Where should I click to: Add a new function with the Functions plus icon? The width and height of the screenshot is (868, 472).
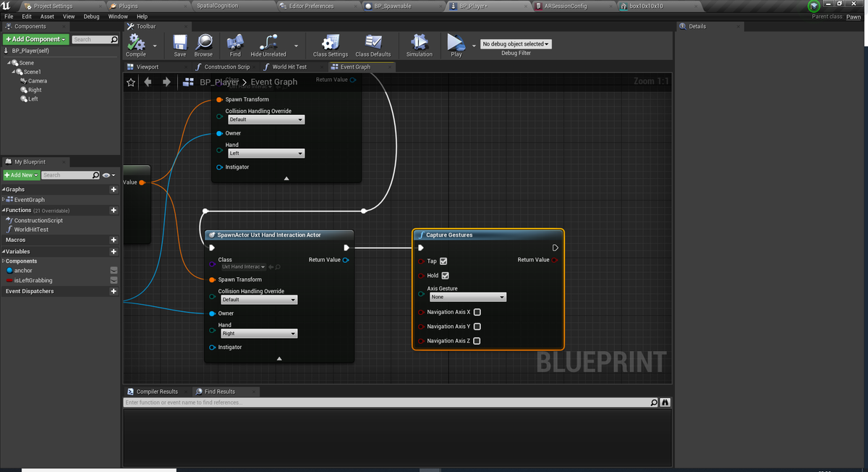click(x=114, y=210)
